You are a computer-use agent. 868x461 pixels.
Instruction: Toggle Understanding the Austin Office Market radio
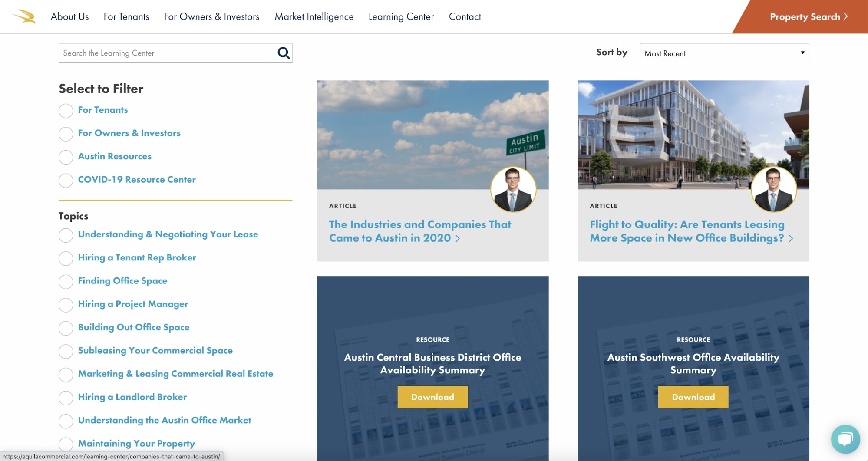tap(66, 421)
